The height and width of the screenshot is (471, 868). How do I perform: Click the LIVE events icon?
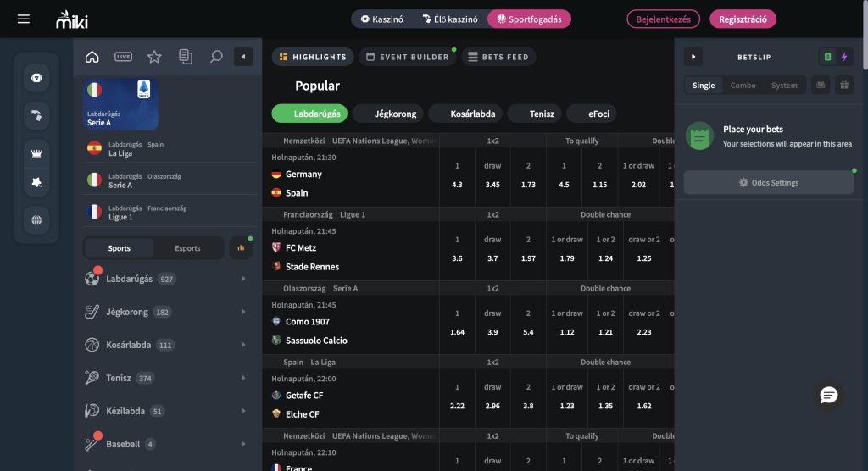pos(123,57)
